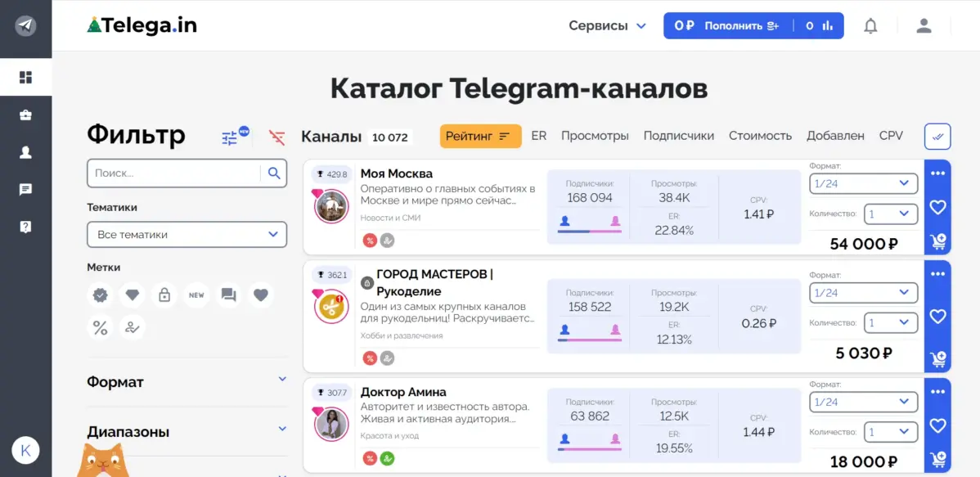Open the briefcase icon in sidebar

click(25, 115)
